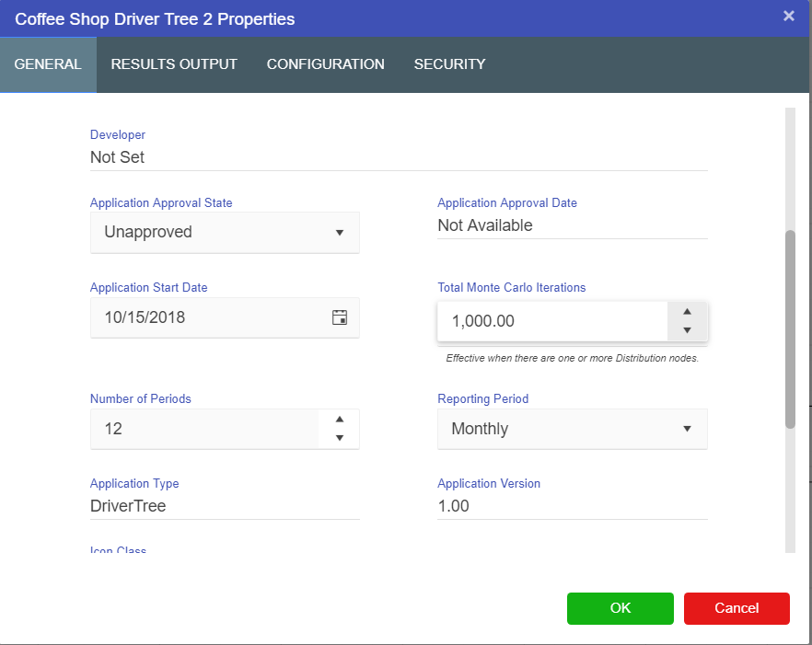Confirm changes with the OK button

coord(620,608)
